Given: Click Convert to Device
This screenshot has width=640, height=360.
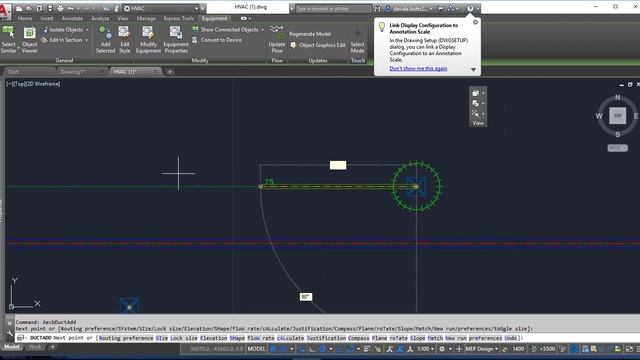Looking at the screenshot, I should pyautogui.click(x=217, y=40).
